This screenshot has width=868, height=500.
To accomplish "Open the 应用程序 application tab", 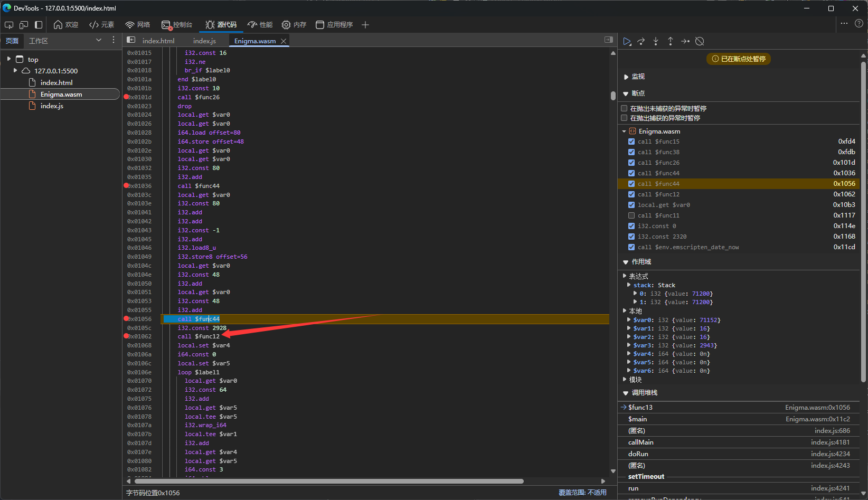I will click(x=334, y=25).
